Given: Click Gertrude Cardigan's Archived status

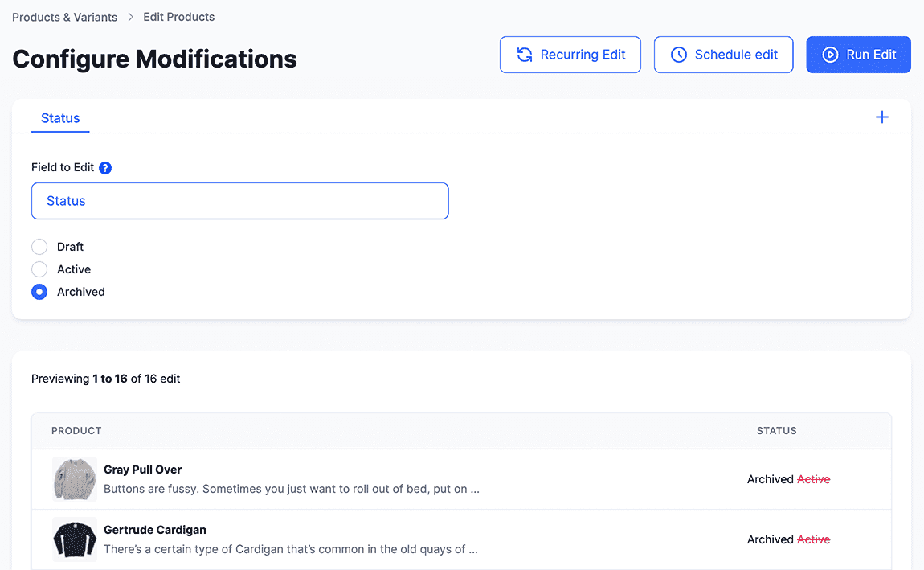Looking at the screenshot, I should click(x=771, y=539).
